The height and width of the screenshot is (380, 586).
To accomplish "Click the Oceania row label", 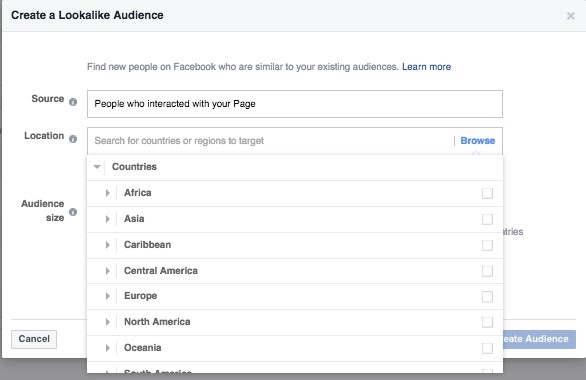I will [x=143, y=348].
